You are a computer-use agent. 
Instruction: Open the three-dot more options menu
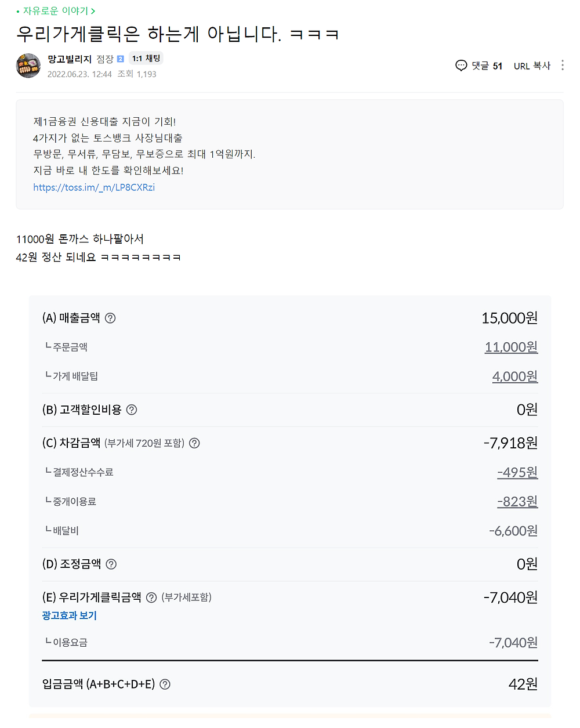pyautogui.click(x=562, y=65)
